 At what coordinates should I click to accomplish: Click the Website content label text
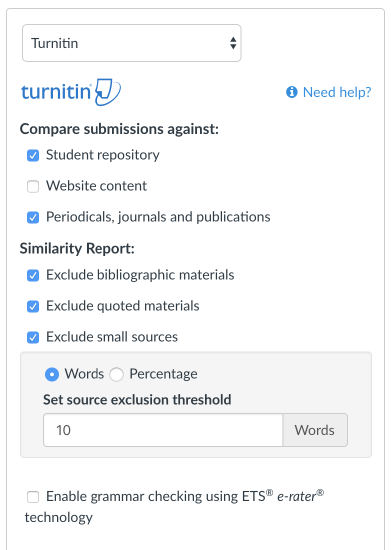(x=96, y=186)
